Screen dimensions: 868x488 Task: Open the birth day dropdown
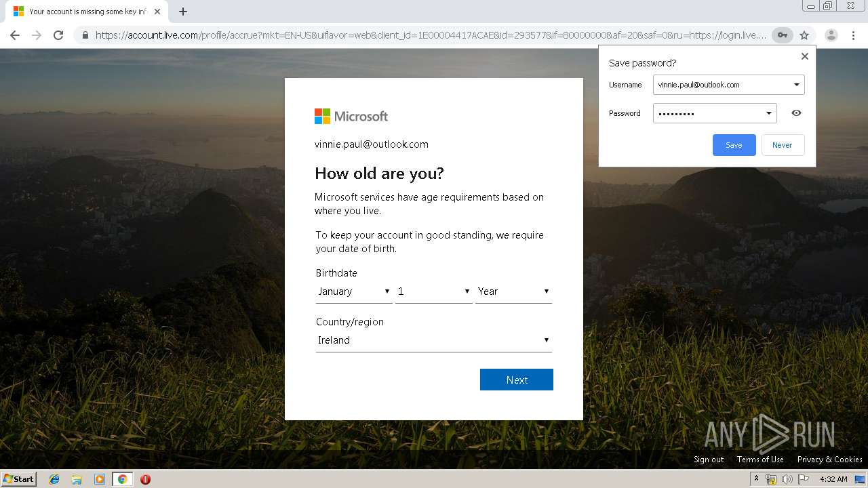pos(434,291)
